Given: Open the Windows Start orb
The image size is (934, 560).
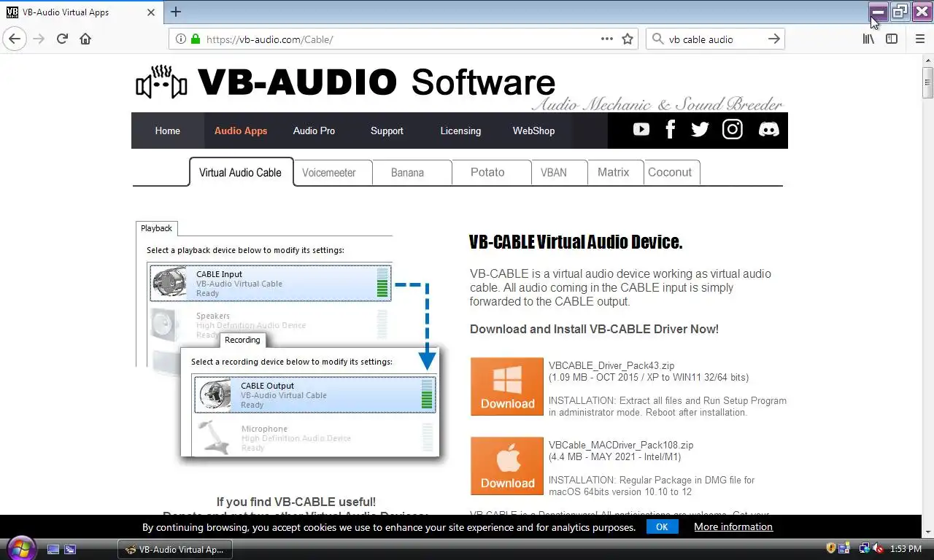Looking at the screenshot, I should (20, 548).
